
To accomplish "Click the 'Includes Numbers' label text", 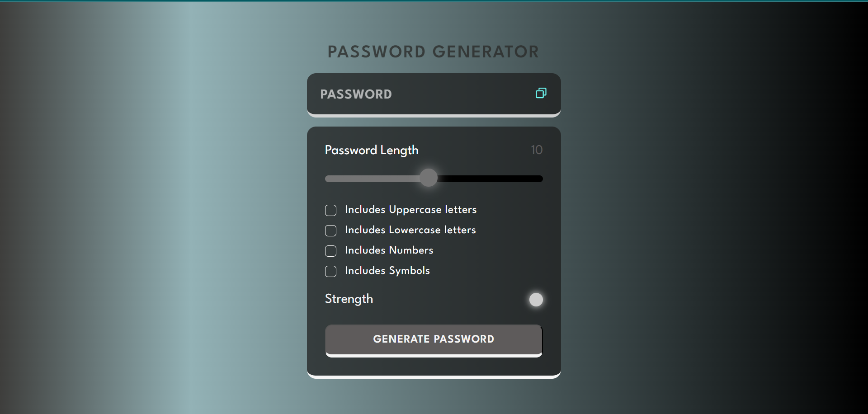I will click(389, 250).
